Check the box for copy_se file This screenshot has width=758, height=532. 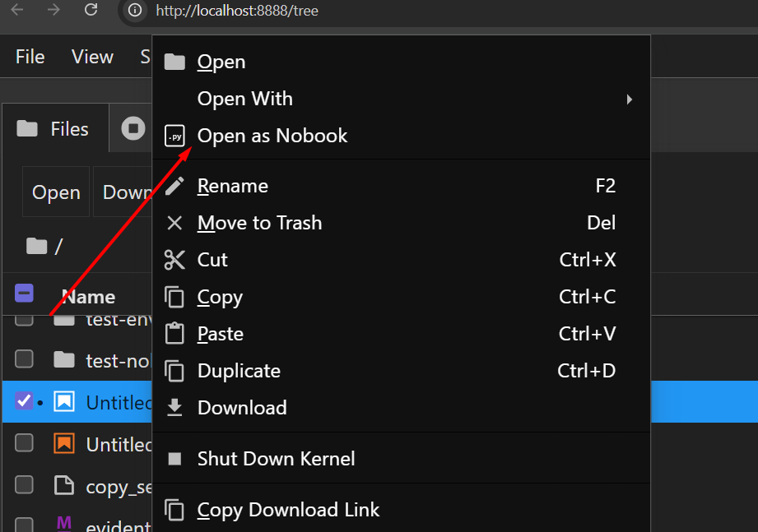click(x=24, y=484)
